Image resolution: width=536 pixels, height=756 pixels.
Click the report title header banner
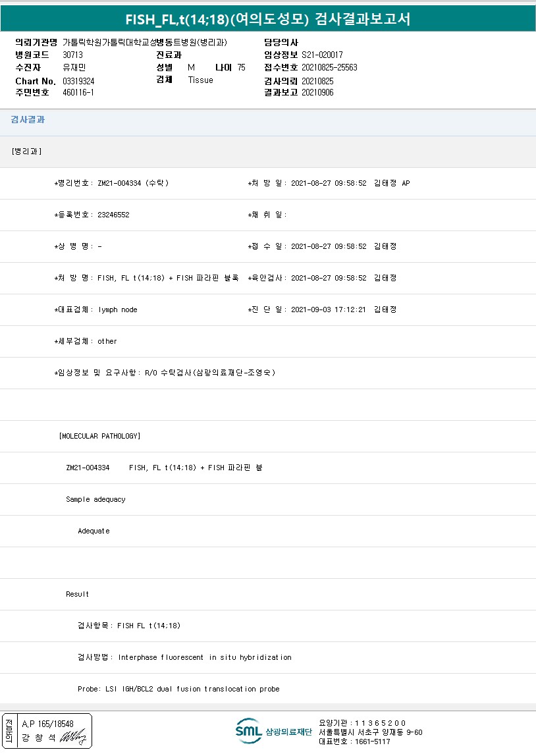tap(268, 19)
